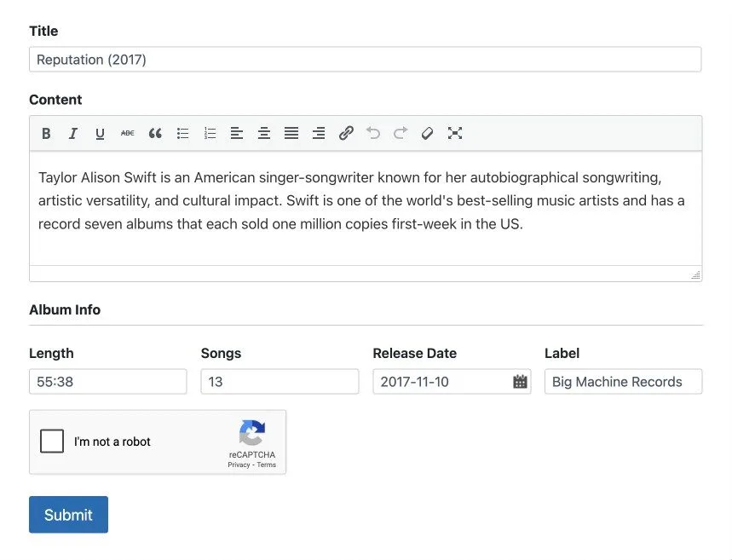Click the Label field's caption
The width and height of the screenshot is (732, 560).
[x=562, y=353]
